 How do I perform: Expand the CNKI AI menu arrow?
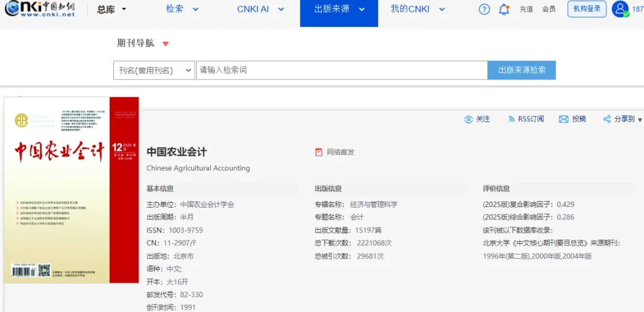tap(281, 9)
